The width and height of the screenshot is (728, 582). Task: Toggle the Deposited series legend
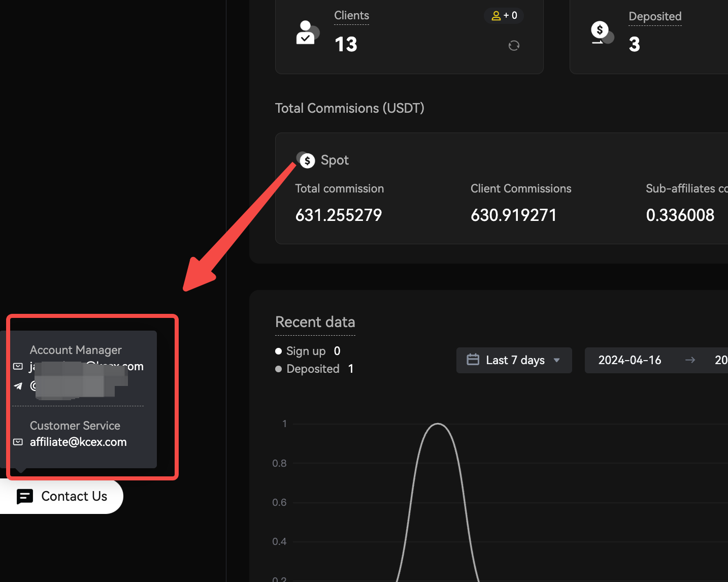[312, 369]
